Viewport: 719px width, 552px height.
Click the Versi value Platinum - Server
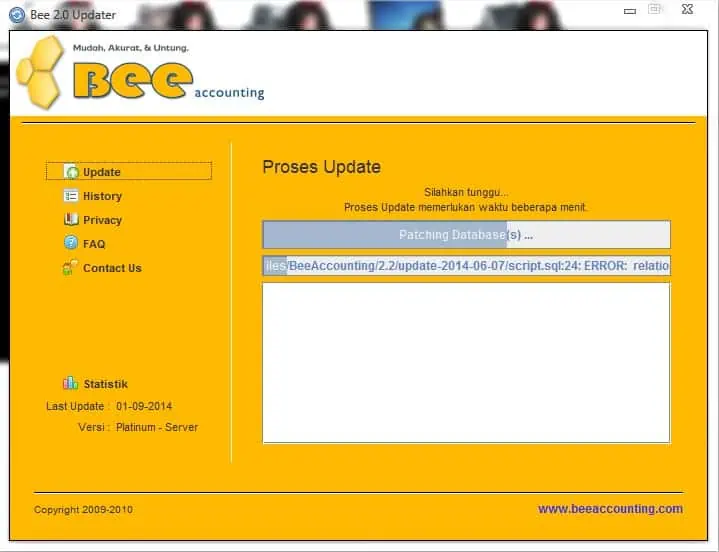[157, 427]
